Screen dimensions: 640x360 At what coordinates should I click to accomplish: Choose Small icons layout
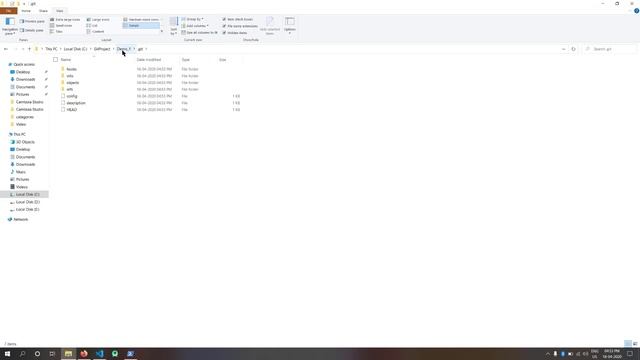pyautogui.click(x=61, y=25)
